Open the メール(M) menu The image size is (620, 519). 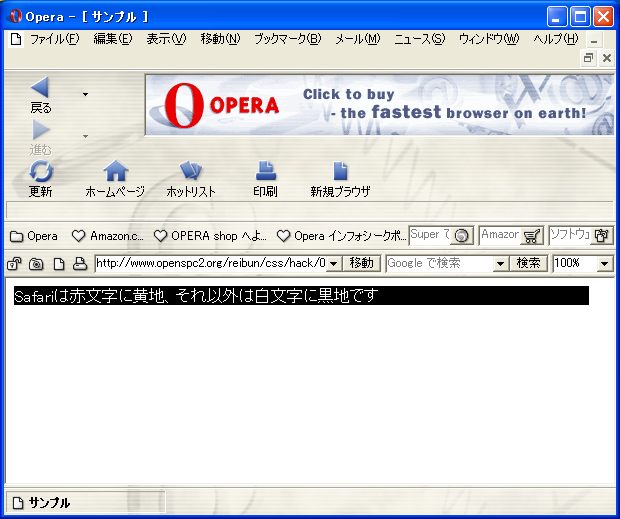357,39
